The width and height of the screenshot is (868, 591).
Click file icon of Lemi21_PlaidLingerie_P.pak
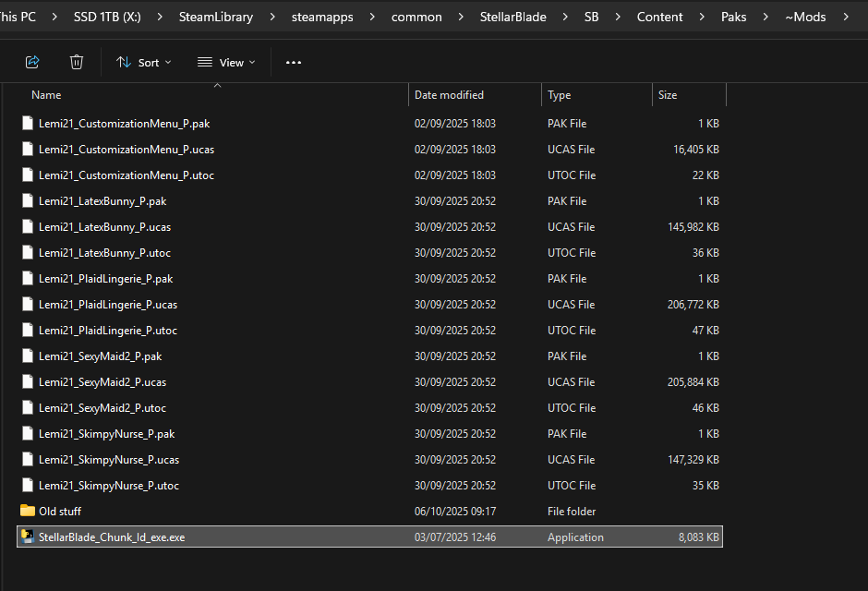pos(27,278)
